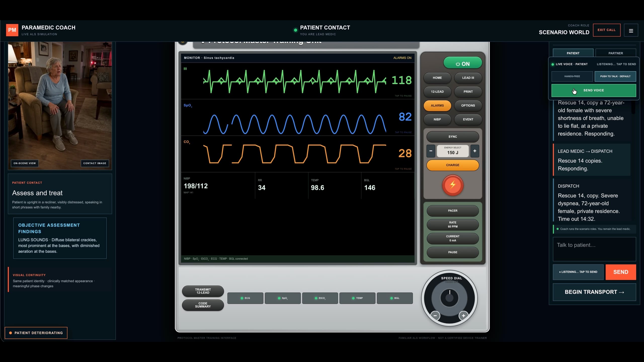Tap the ECG lead III waveform to pause
The width and height of the screenshot is (644, 362).
pos(294,81)
